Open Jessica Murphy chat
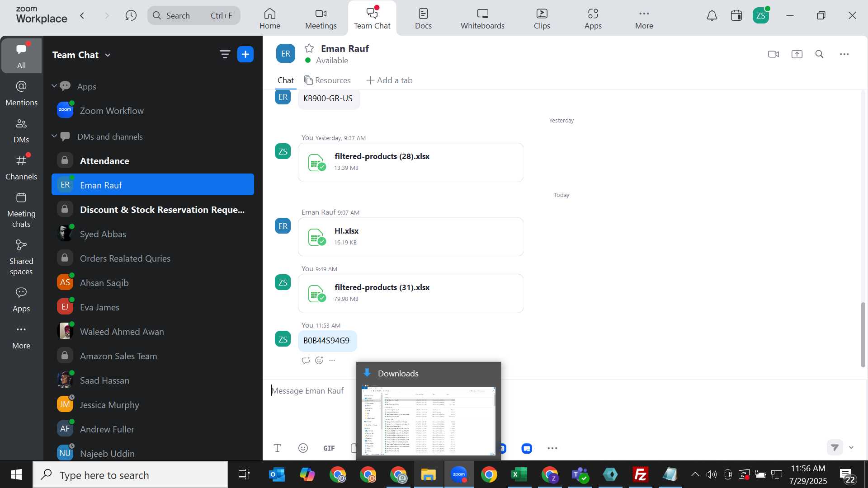Viewport: 868px width, 488px height. [x=153, y=404]
